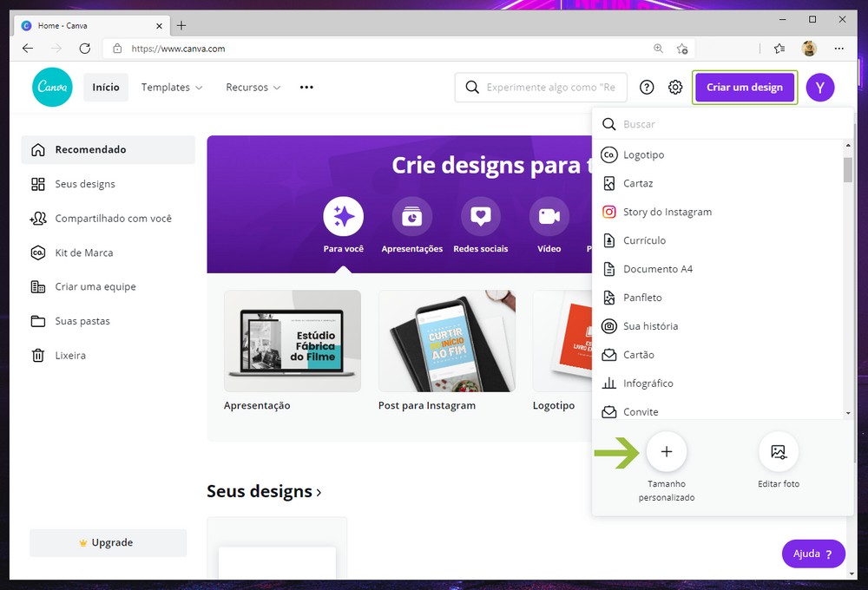Open the help question mark icon
Viewport: 868px width, 590px height.
[x=647, y=87]
